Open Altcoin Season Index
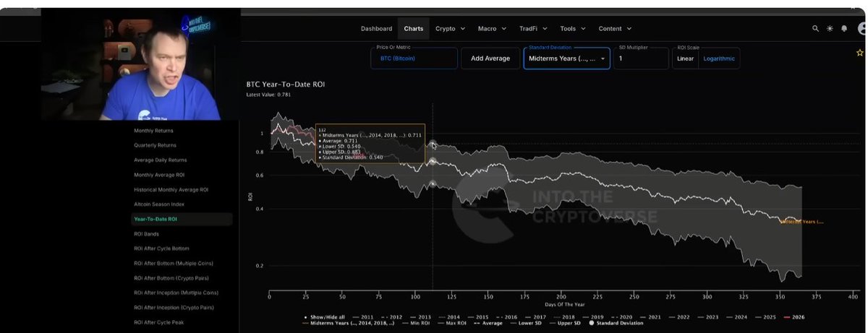The height and width of the screenshot is (333, 868). tap(158, 204)
